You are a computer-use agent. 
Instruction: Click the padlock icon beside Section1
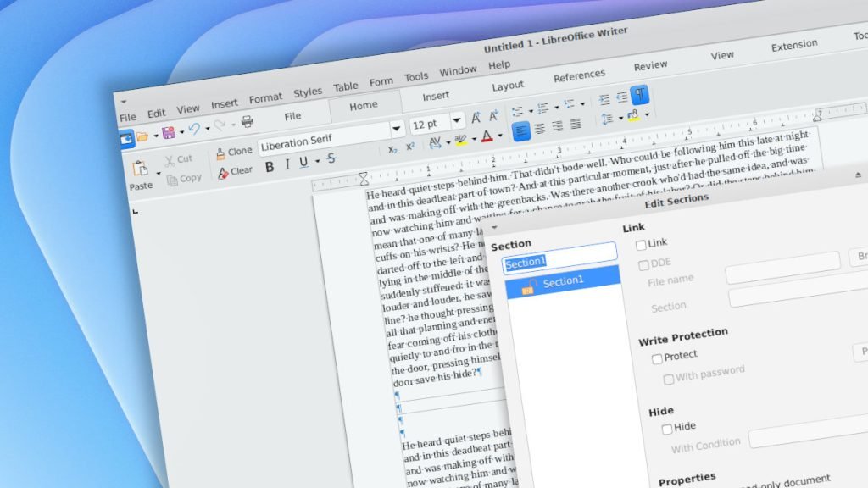point(529,286)
